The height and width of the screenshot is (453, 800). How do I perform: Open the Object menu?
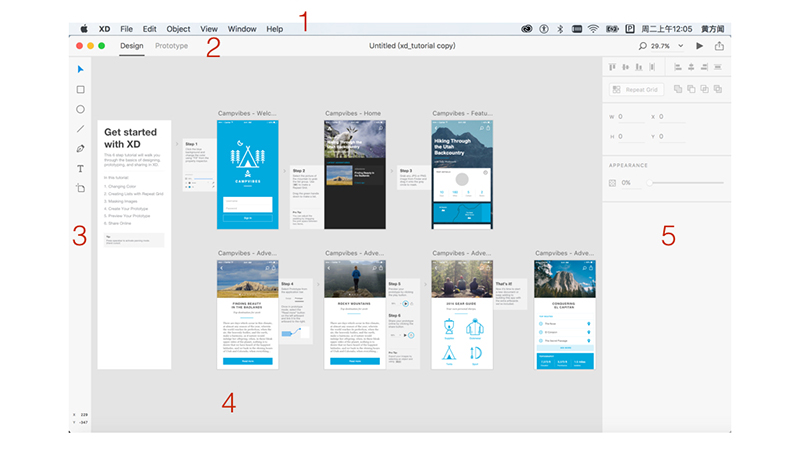[178, 29]
